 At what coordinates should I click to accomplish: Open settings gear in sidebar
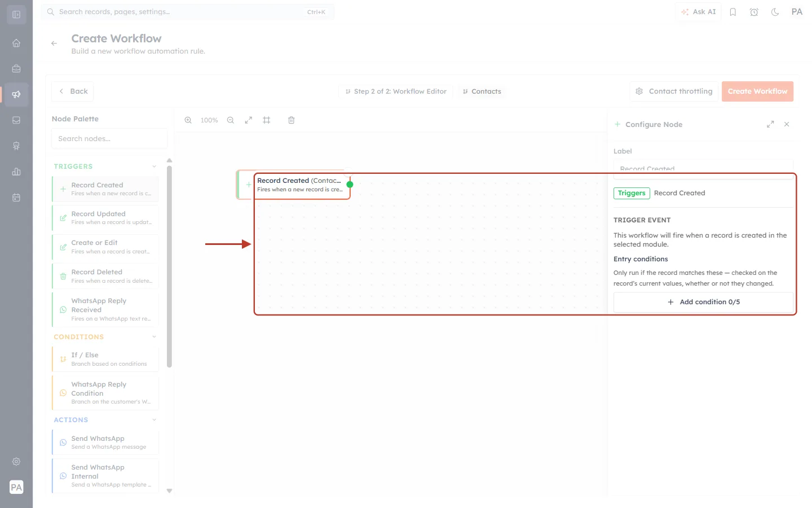coord(16,462)
